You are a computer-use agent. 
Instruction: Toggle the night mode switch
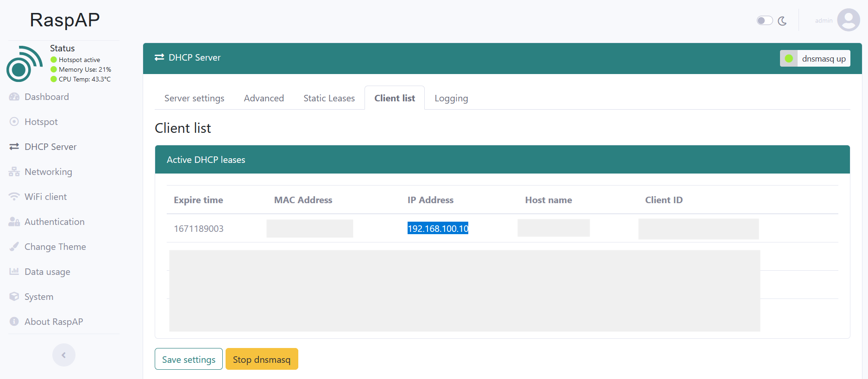click(x=765, y=20)
